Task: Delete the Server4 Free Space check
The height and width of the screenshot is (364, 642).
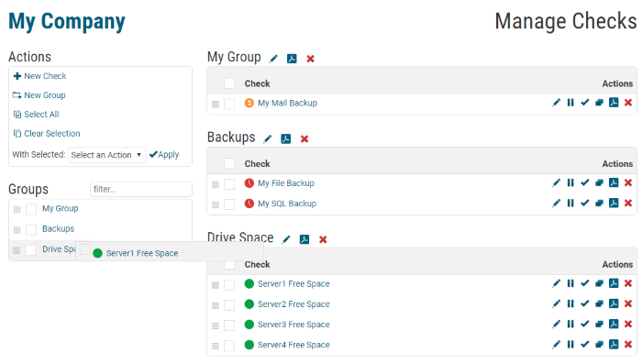Action: click(628, 345)
